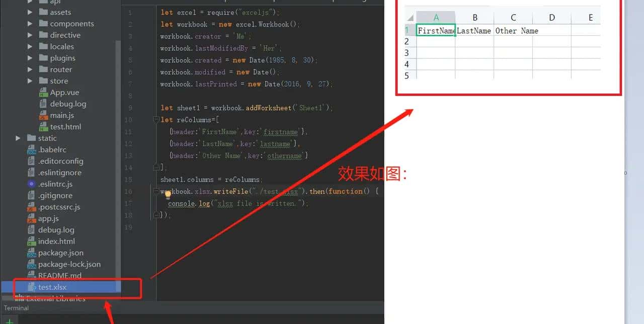Select cell B1 in the spreadsheet preview
Image resolution: width=644 pixels, height=324 pixels.
pos(474,31)
